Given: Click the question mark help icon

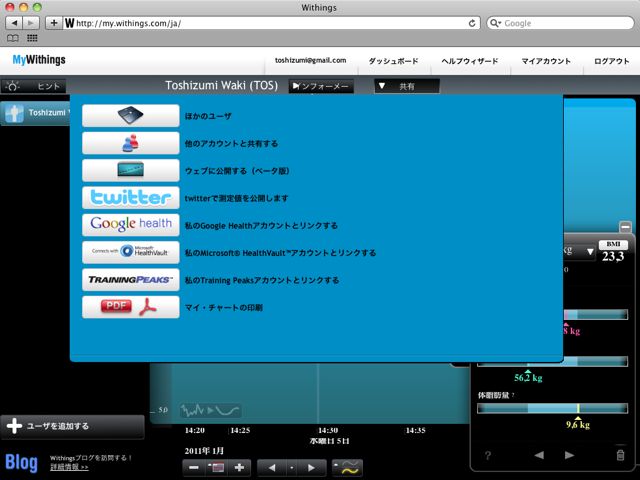Looking at the screenshot, I should point(487,456).
